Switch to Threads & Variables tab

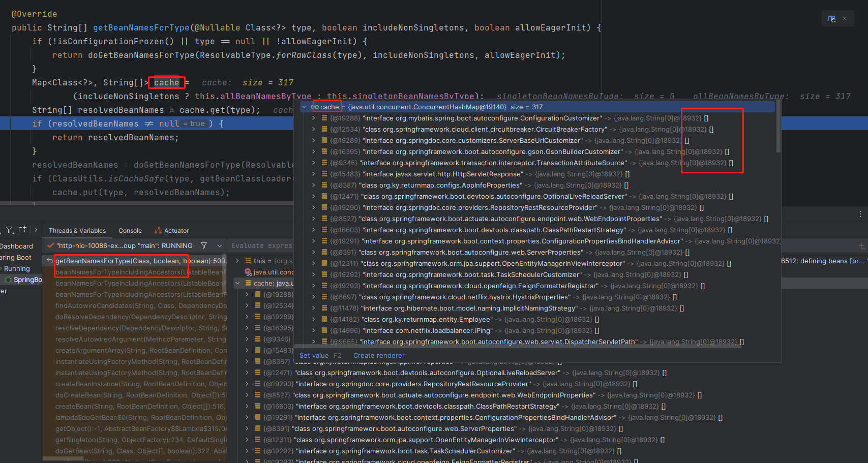point(77,231)
